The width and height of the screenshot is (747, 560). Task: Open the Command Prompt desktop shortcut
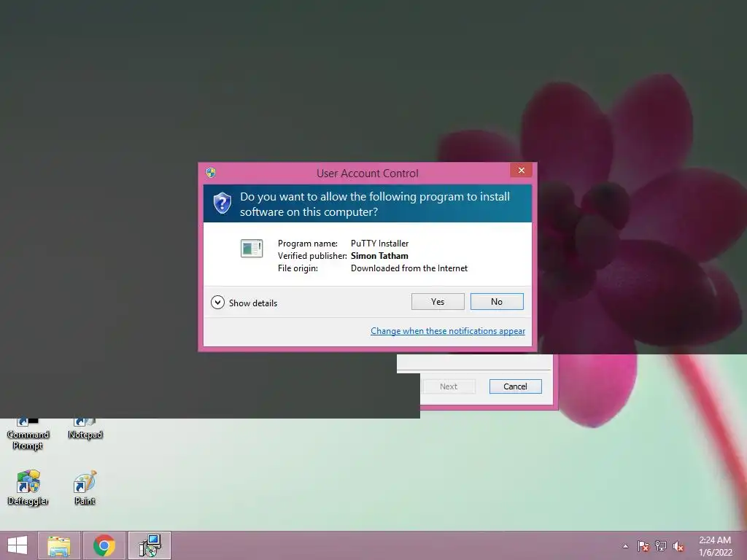click(28, 435)
